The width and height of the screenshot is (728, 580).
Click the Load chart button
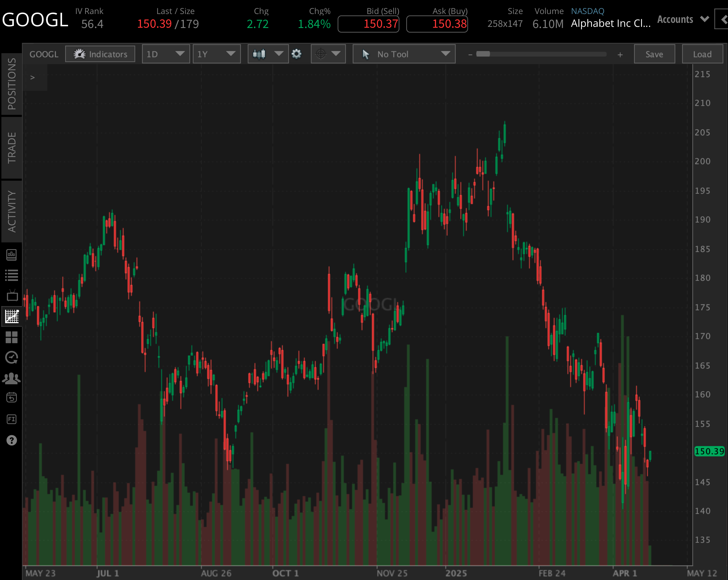tap(702, 54)
